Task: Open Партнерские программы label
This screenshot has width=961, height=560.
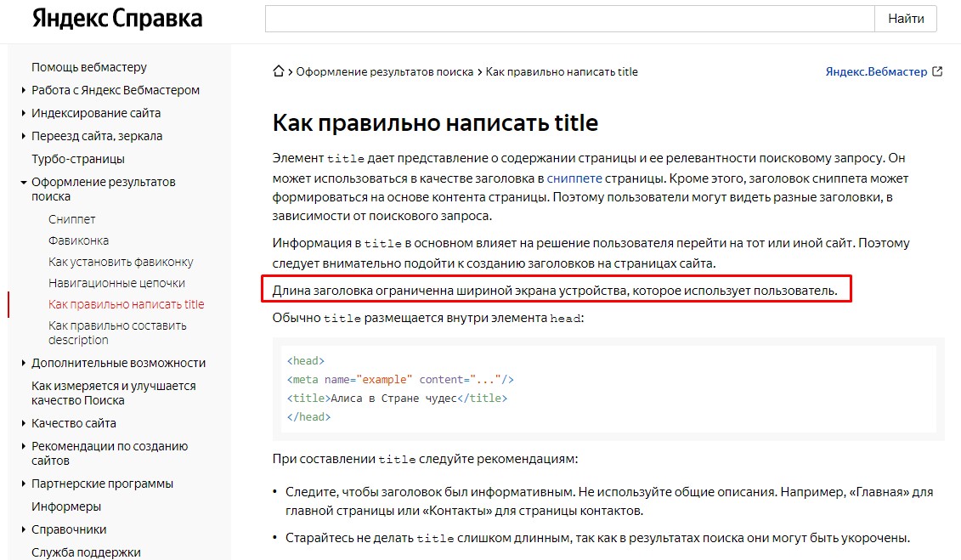Action: point(102,484)
